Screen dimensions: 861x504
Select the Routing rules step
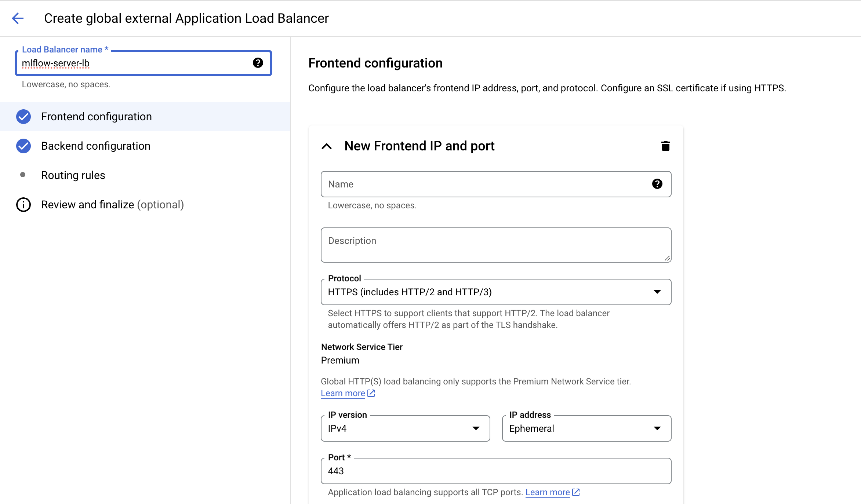point(145,175)
